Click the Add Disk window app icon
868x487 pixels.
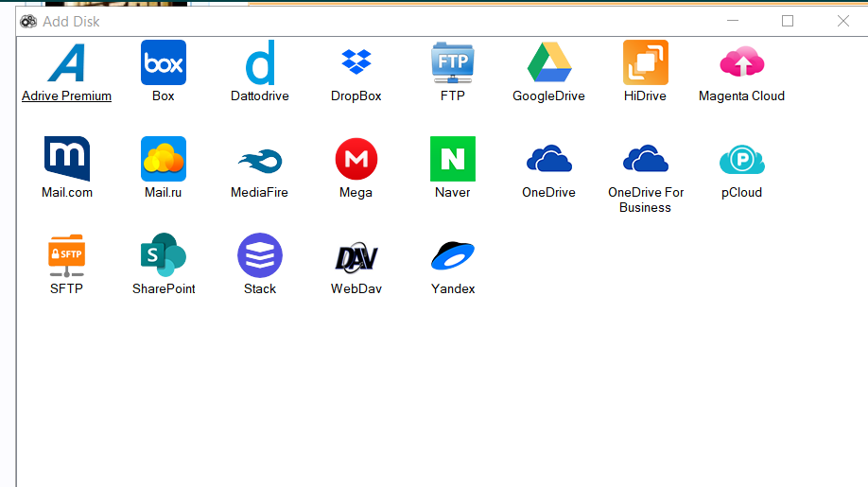click(x=28, y=22)
